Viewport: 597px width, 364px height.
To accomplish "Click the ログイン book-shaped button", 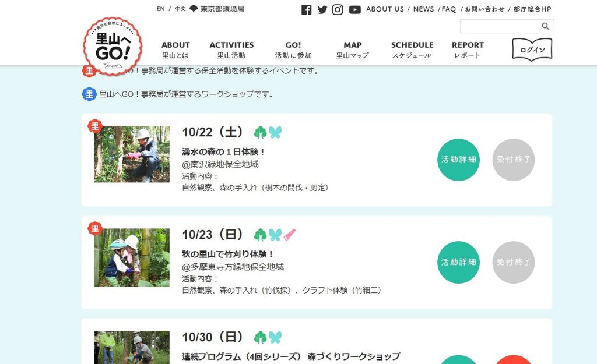I will (x=532, y=50).
